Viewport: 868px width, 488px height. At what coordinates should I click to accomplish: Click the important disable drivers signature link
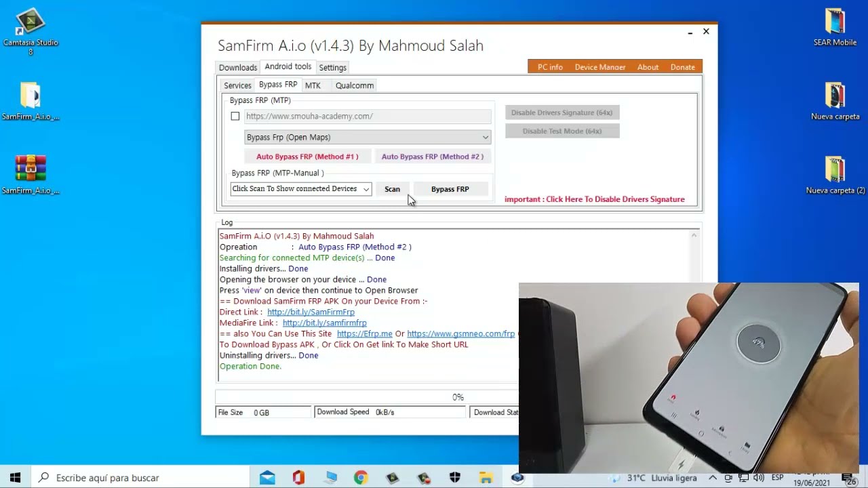(595, 199)
